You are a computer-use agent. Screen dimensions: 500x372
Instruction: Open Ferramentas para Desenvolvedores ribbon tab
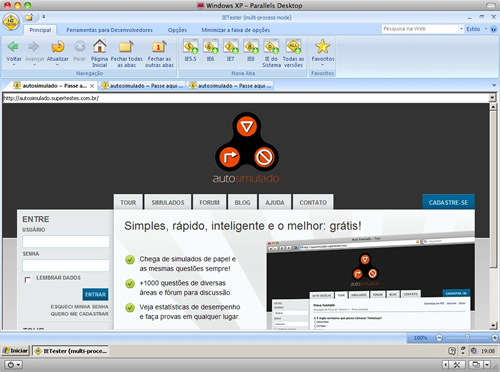(109, 30)
